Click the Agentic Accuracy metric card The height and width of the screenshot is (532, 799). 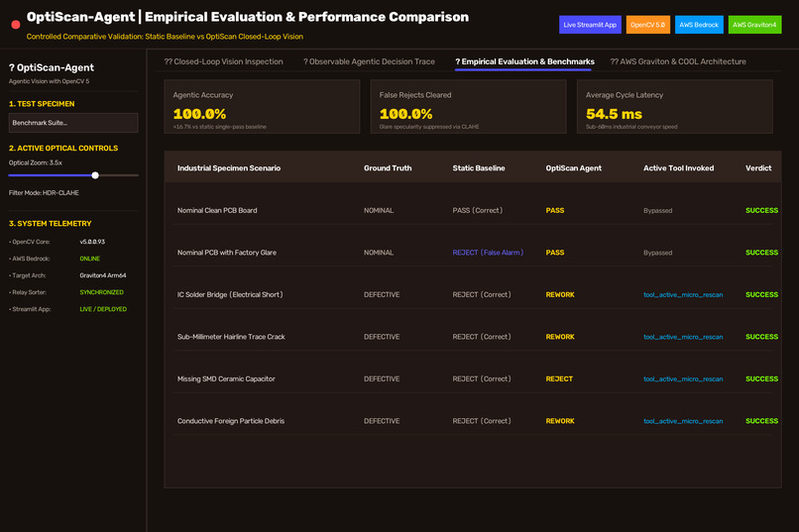[262, 106]
